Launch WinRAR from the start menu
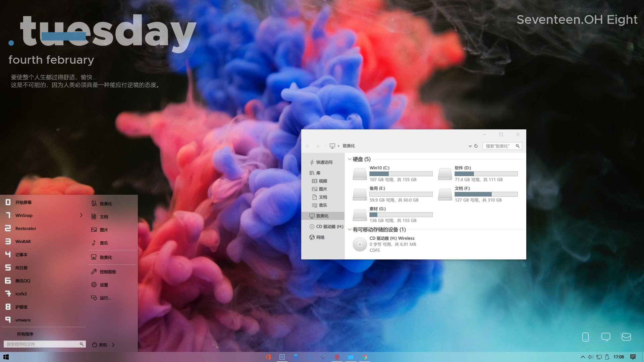This screenshot has height=362, width=644. pyautogui.click(x=44, y=242)
